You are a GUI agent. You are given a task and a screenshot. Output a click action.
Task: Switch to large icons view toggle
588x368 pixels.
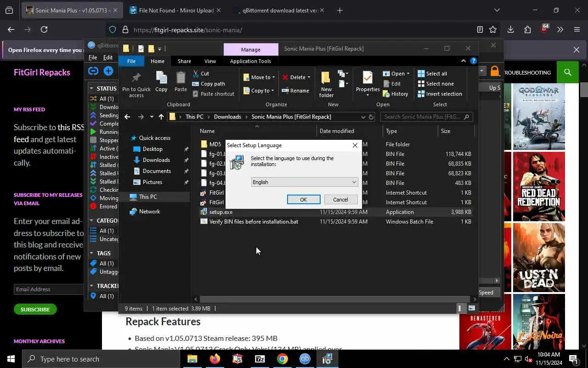pyautogui.click(x=471, y=309)
